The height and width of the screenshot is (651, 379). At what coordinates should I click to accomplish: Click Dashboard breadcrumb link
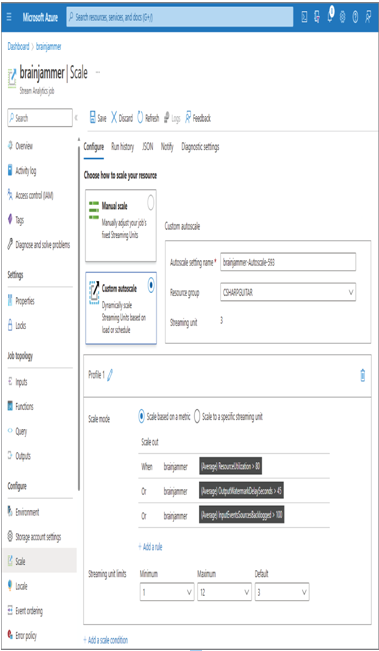18,46
